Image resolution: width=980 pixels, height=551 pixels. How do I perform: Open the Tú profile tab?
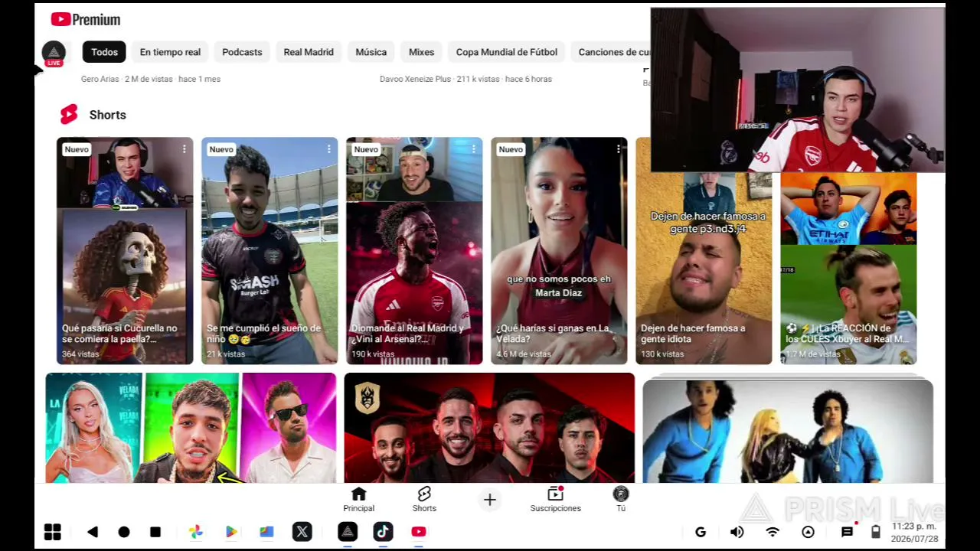click(x=621, y=500)
